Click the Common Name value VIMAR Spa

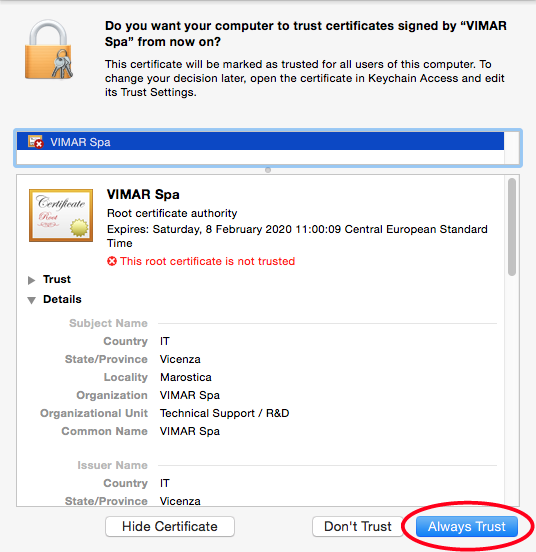click(x=190, y=431)
